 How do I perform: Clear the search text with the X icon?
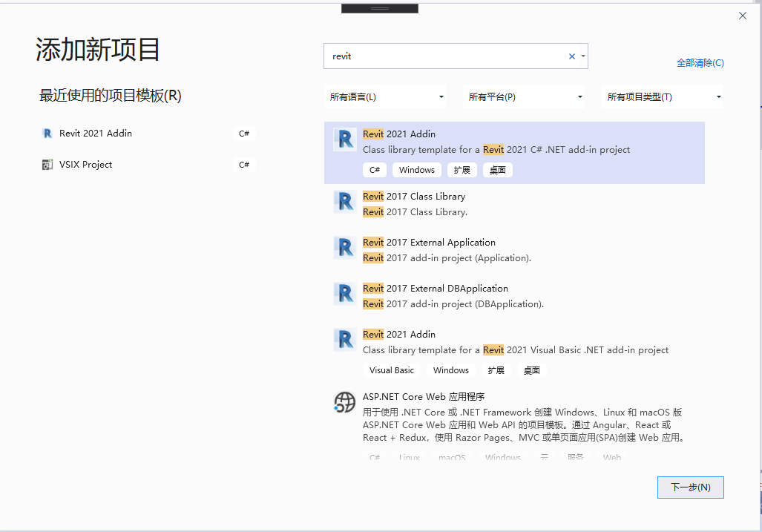(x=572, y=56)
